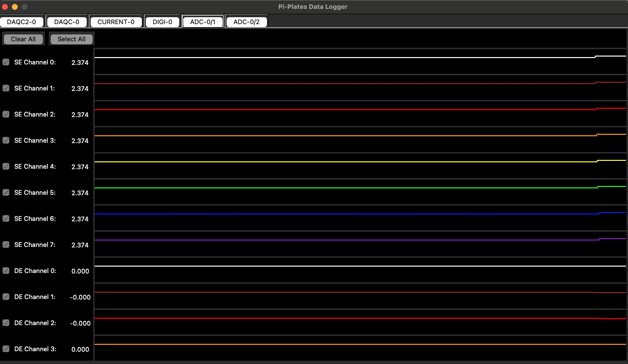Click the yellow window minimize button

pyautogui.click(x=15, y=7)
